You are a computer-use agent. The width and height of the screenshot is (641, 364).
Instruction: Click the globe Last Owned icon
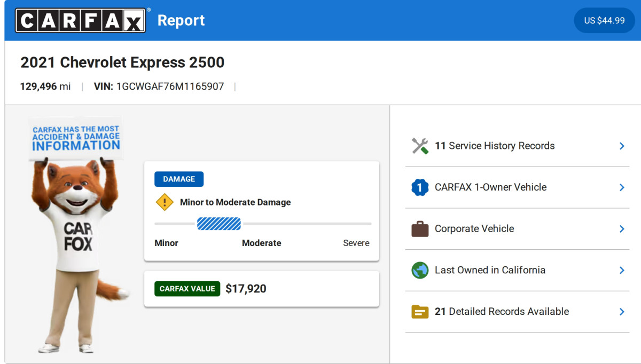click(420, 270)
